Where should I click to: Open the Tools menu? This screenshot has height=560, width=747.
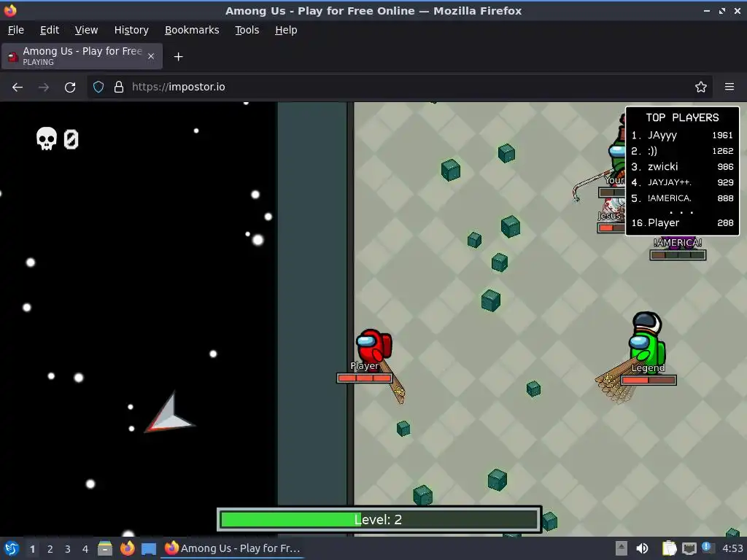point(247,30)
